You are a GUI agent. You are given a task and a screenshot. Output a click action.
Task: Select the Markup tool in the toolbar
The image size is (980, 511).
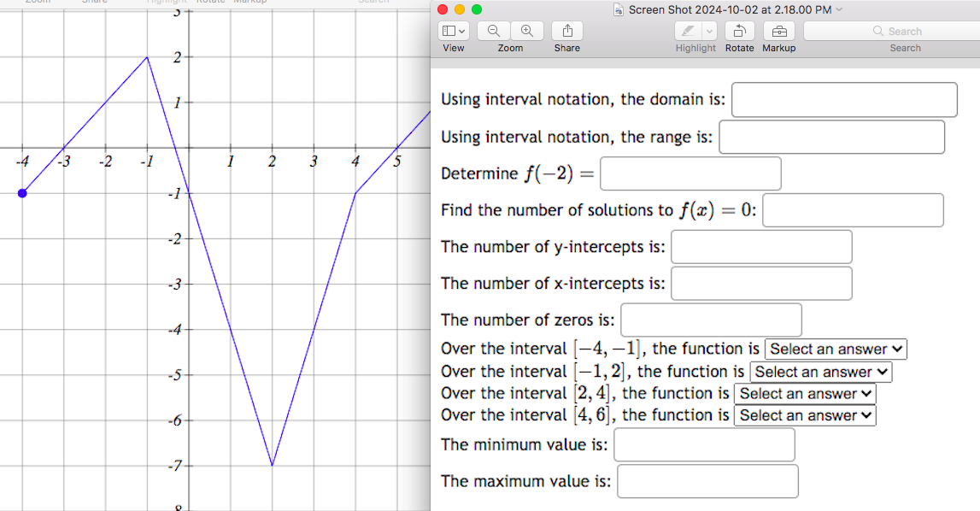[778, 31]
